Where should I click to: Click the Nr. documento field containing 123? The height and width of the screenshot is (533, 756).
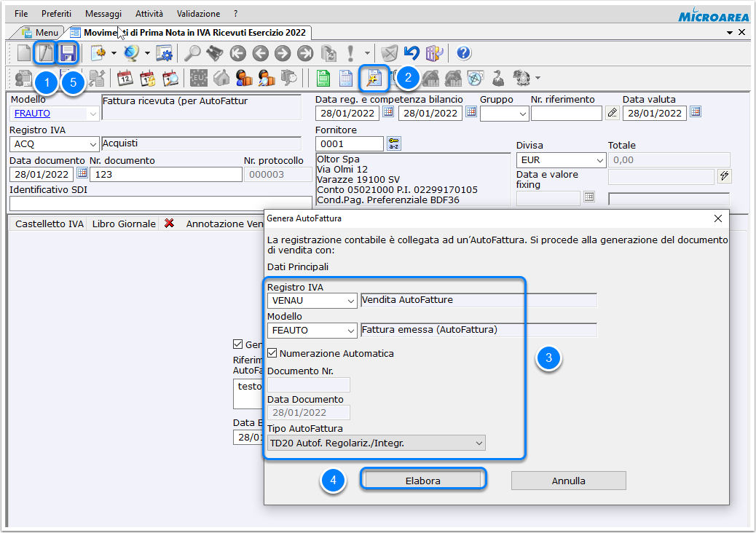click(166, 175)
